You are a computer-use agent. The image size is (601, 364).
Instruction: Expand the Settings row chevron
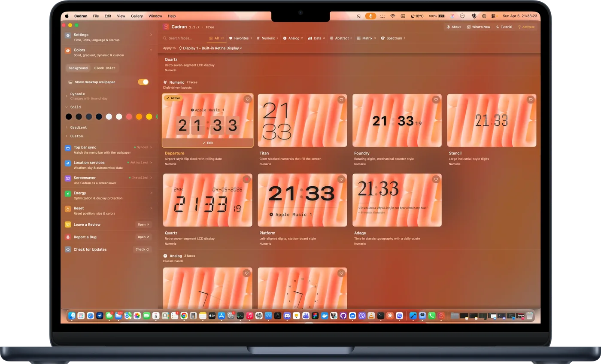pyautogui.click(x=151, y=35)
